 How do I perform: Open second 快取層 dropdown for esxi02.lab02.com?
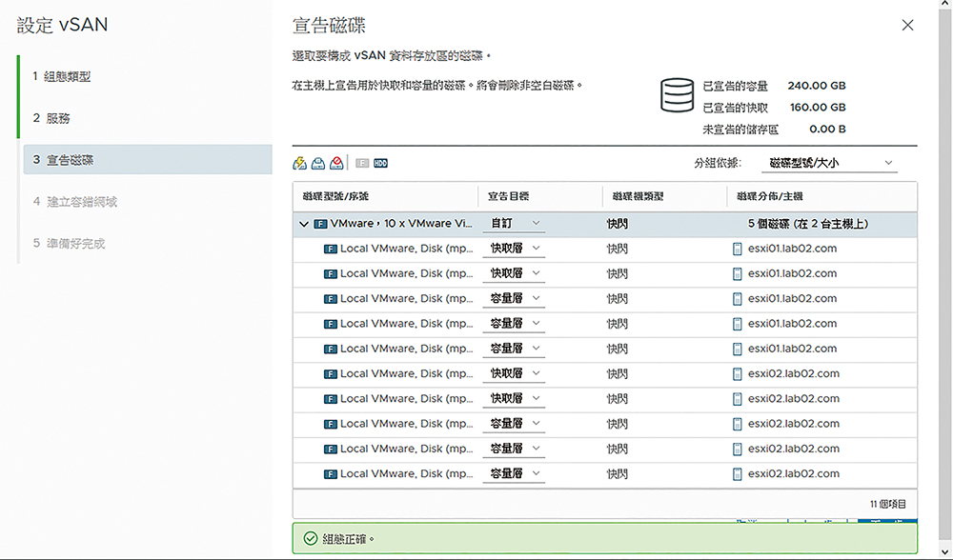(x=514, y=398)
